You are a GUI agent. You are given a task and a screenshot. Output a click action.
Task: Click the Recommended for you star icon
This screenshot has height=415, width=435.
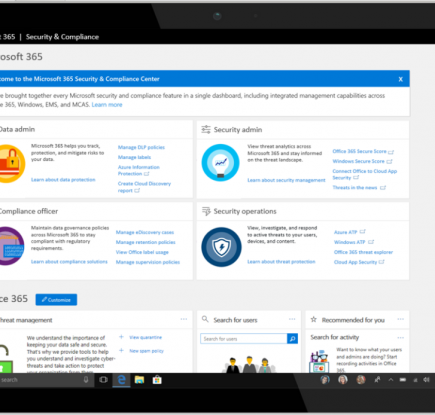[x=313, y=319]
